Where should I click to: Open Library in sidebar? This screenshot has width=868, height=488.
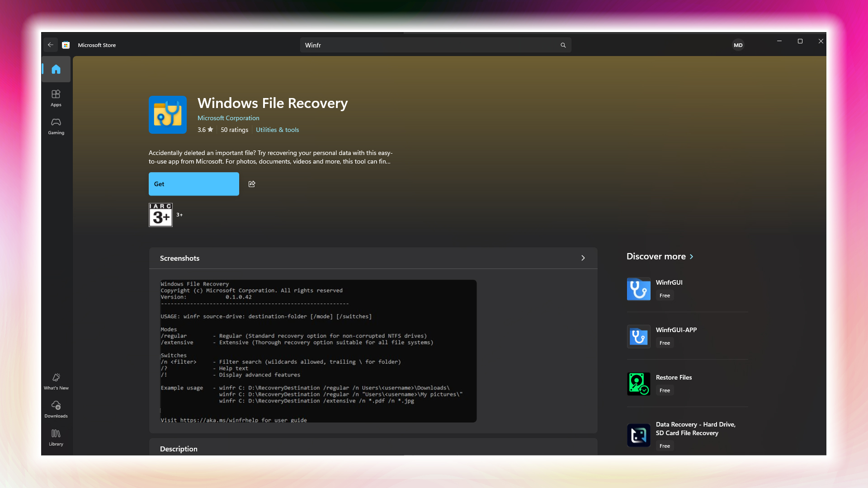point(56,437)
